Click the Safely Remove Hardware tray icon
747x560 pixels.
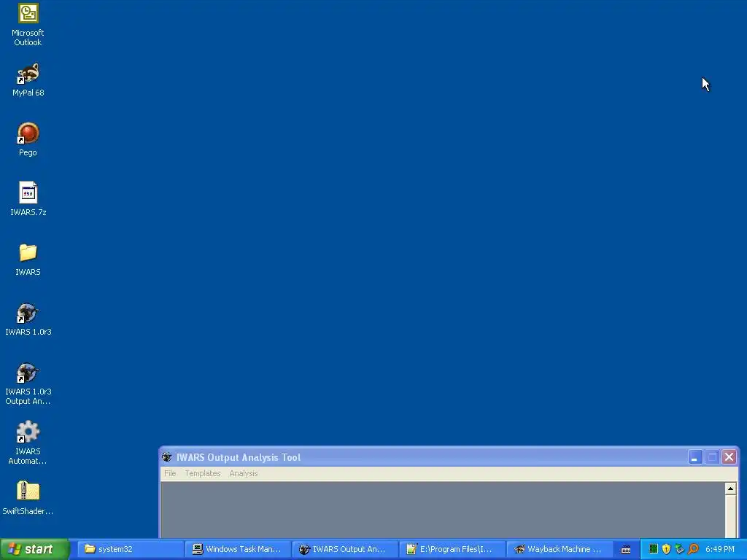click(x=679, y=549)
